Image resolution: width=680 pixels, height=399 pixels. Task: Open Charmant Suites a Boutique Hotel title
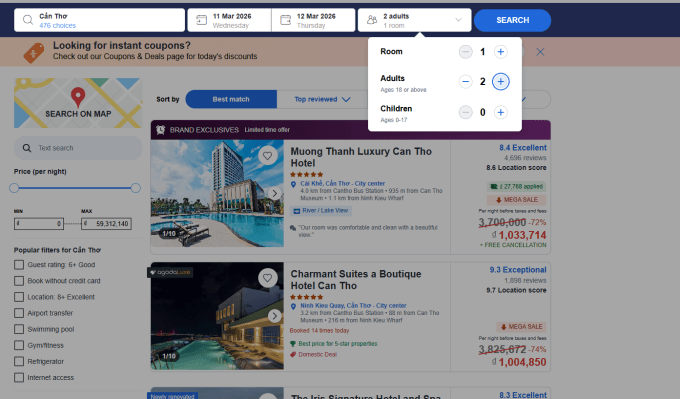[356, 280]
